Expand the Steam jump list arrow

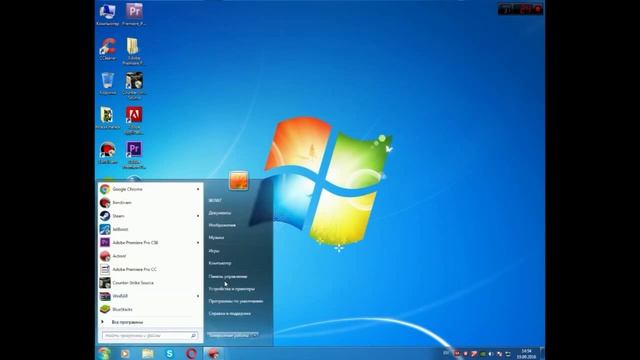[198, 216]
